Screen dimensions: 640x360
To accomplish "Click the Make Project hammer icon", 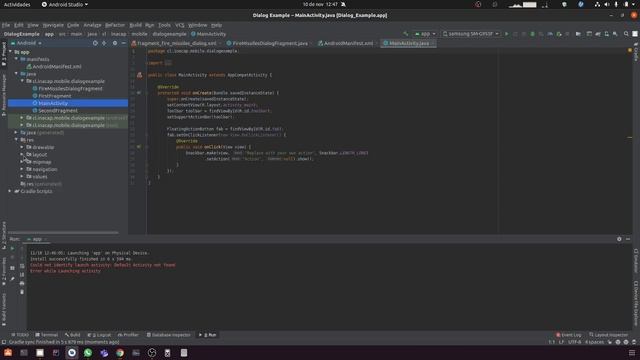I will coord(405,34).
